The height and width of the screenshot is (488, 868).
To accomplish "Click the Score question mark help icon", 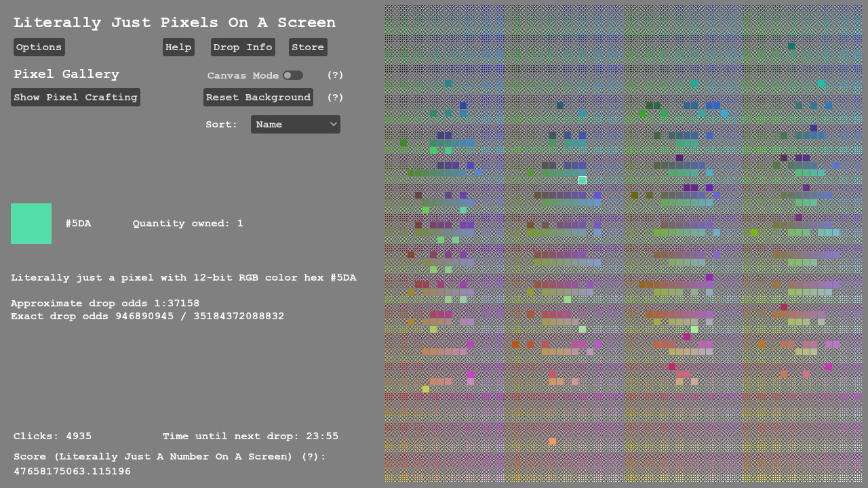I will pos(311,456).
